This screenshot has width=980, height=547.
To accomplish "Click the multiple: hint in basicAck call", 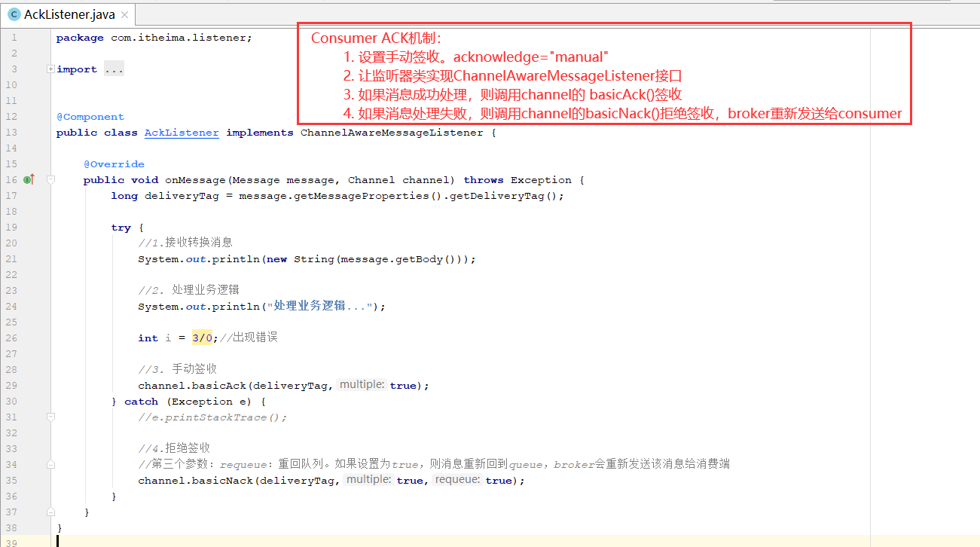I will click(362, 385).
